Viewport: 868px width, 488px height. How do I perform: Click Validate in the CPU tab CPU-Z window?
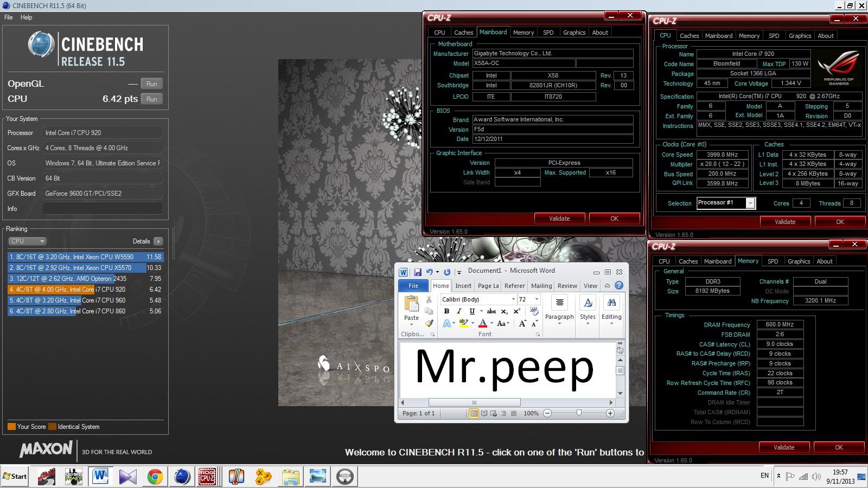(x=785, y=222)
